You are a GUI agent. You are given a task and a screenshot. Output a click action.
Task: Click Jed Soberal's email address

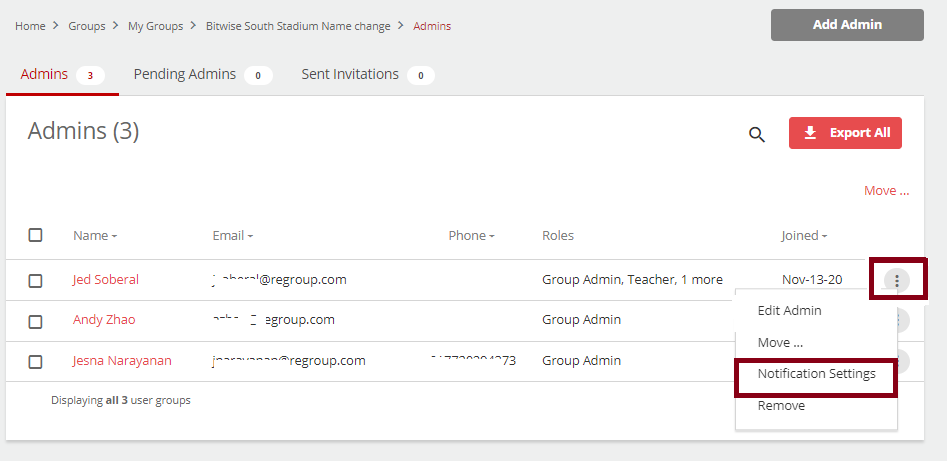279,280
